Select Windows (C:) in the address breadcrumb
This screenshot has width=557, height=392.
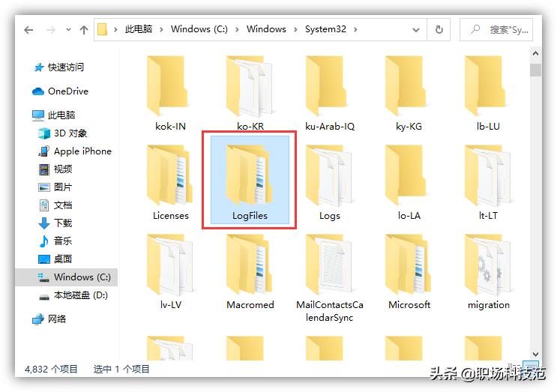199,29
